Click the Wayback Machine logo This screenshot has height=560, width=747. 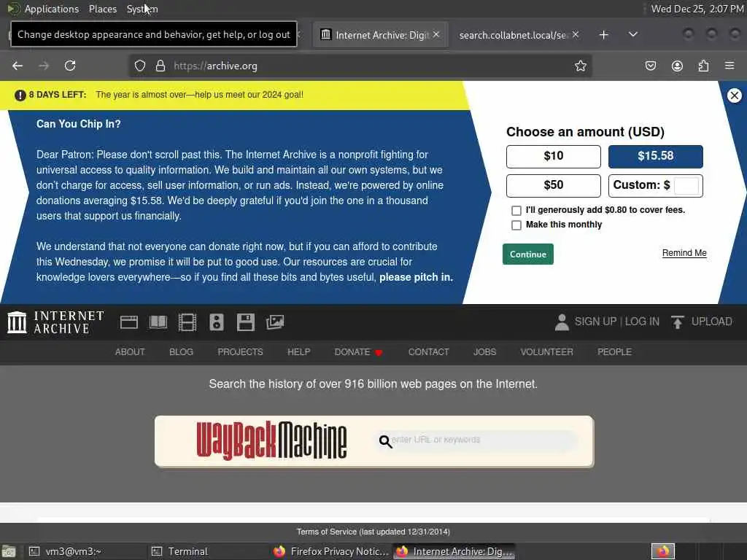[271, 440]
